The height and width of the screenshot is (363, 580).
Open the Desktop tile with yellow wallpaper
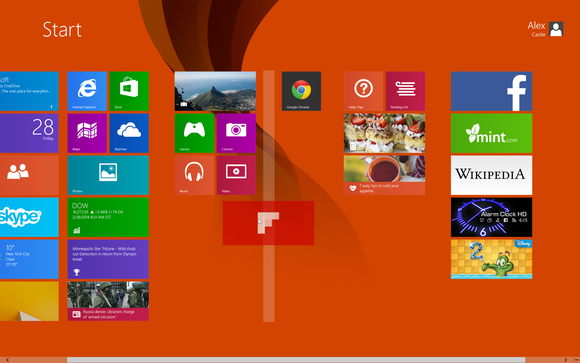[29, 301]
